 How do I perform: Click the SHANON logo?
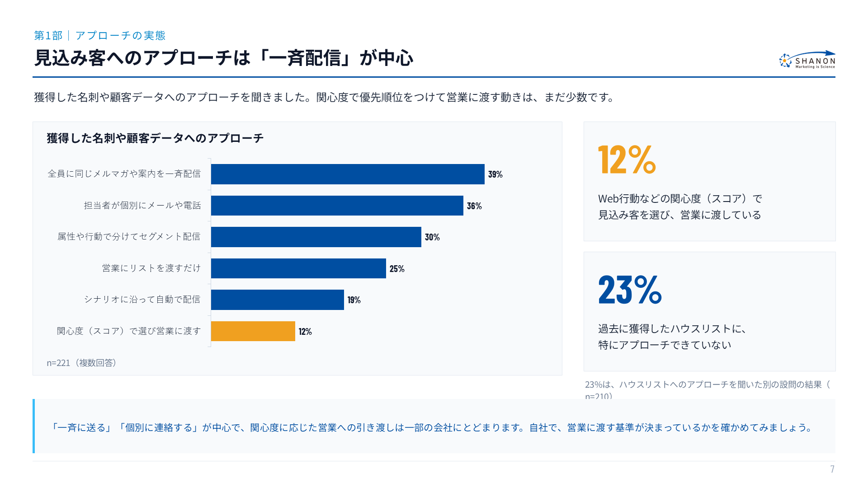point(807,60)
